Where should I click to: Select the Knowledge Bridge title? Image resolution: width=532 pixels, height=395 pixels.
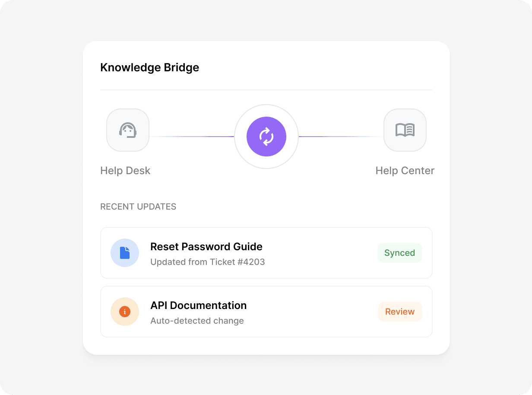pos(149,67)
